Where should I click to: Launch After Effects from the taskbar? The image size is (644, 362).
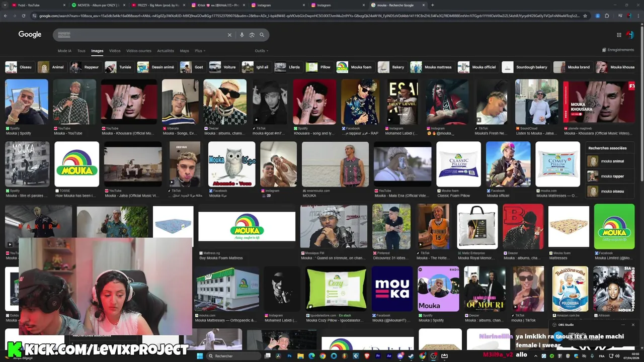coord(389,356)
